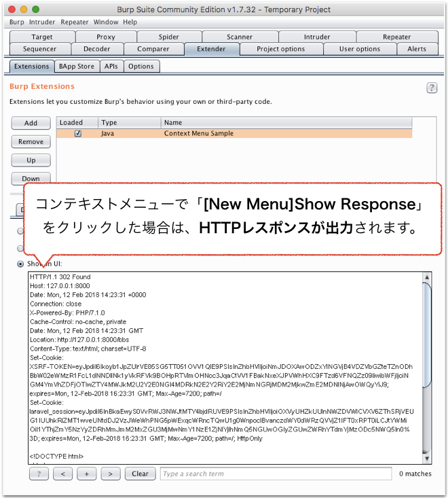The image size is (448, 498).
Task: Click the Cache-Control header line
Action: (78, 322)
